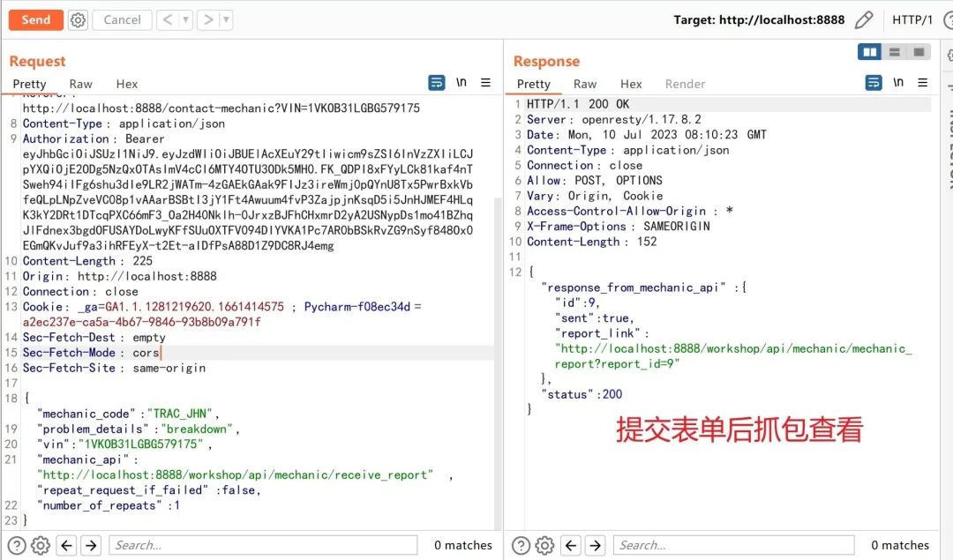This screenshot has width=953, height=560.
Task: Switch to the Request Hex tab
Action: coord(126,84)
